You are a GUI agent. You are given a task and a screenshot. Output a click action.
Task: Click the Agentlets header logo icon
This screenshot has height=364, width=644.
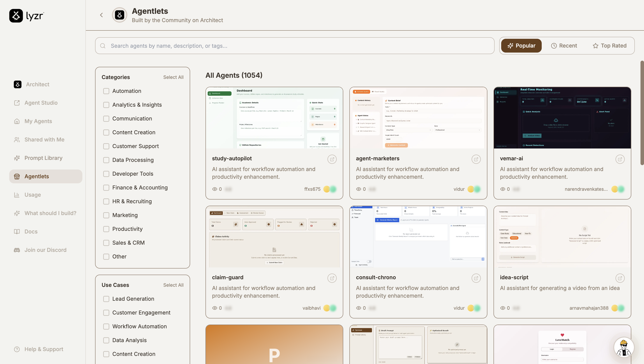[120, 15]
